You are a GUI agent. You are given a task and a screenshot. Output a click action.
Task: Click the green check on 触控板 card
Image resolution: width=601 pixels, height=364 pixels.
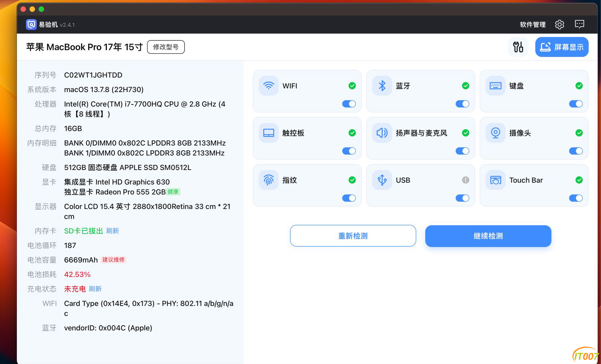(352, 133)
